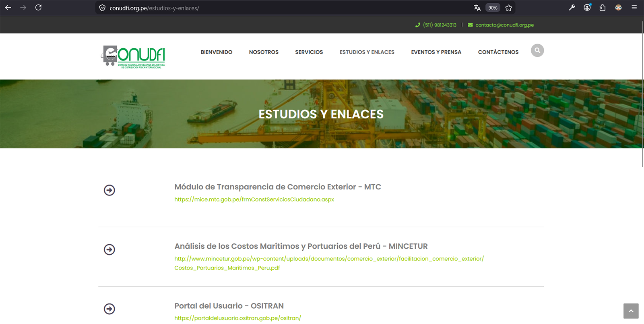Click the back-to-top arrow button
This screenshot has width=644, height=324.
(631, 311)
